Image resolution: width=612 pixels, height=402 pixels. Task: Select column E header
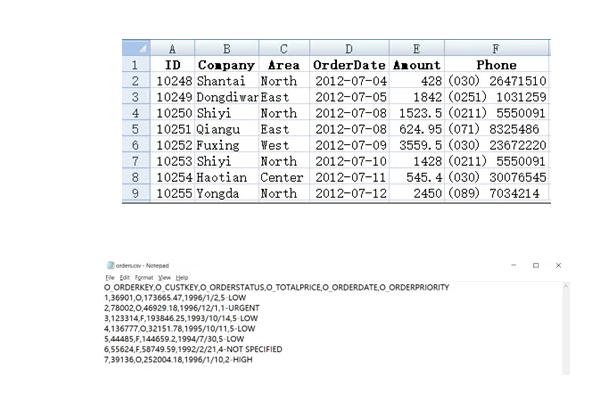click(x=417, y=48)
